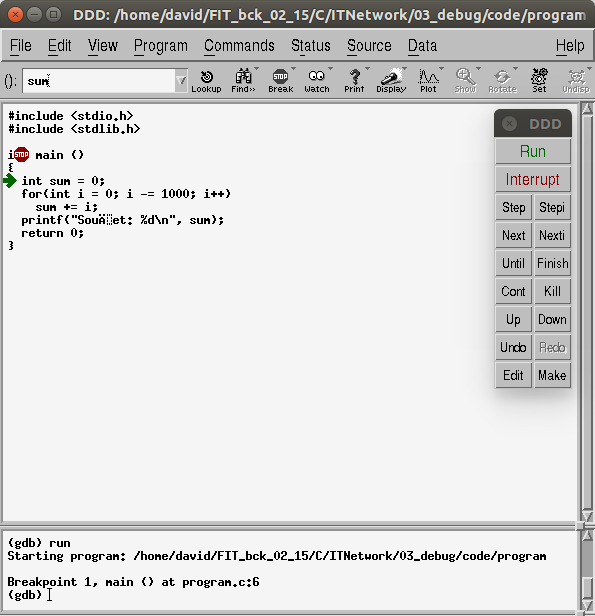Screen dimensions: 595x616
Task: Expand the Plot button dropdown arrow
Action: tap(441, 69)
